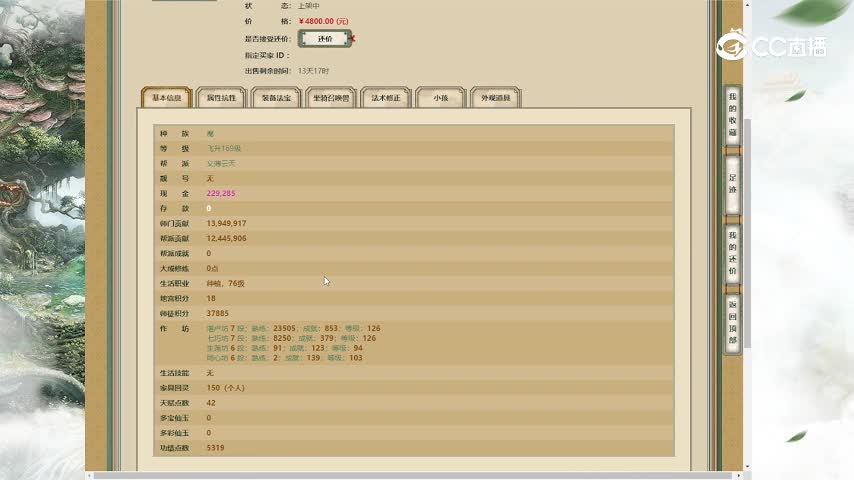Click the red X beside 还价
Viewport: 854px width, 480px height.
coord(353,39)
